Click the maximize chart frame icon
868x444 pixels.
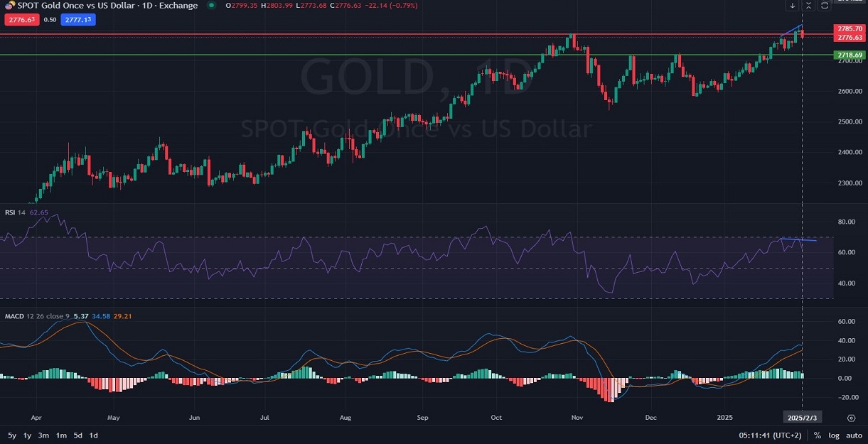[824, 6]
